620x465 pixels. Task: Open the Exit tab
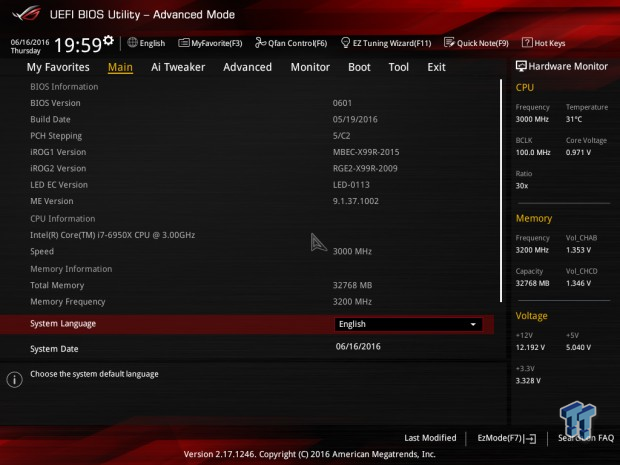pyautogui.click(x=436, y=67)
